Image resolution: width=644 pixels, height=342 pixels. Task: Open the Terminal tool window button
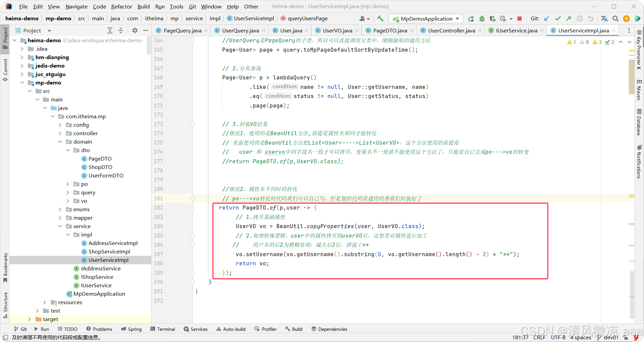click(163, 329)
